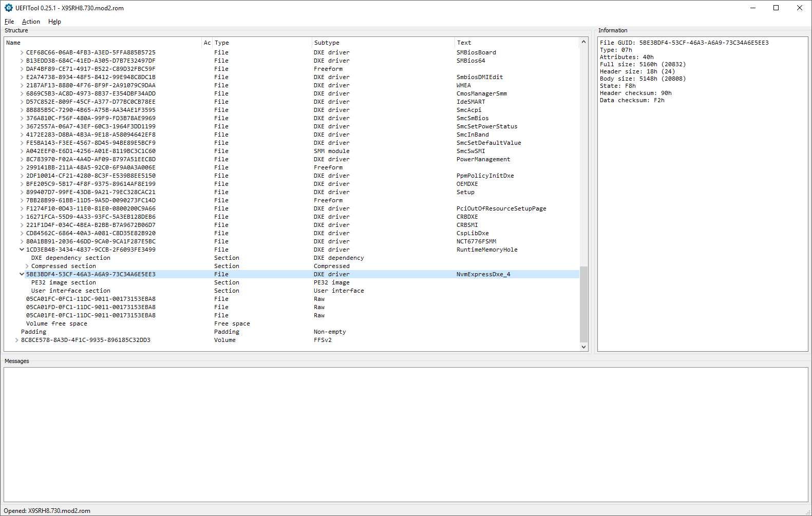The image size is (812, 516).
Task: Select raw file 05CA01FE-0FC1-11DC
Action: (x=292, y=315)
